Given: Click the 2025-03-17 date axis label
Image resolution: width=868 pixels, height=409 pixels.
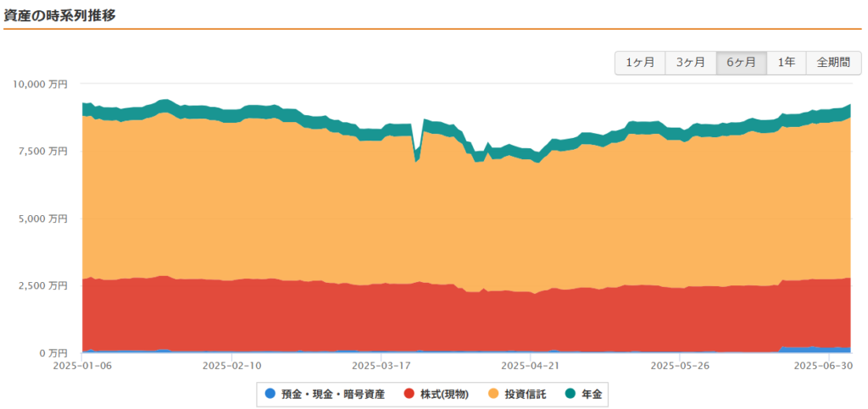Looking at the screenshot, I should click(381, 365).
